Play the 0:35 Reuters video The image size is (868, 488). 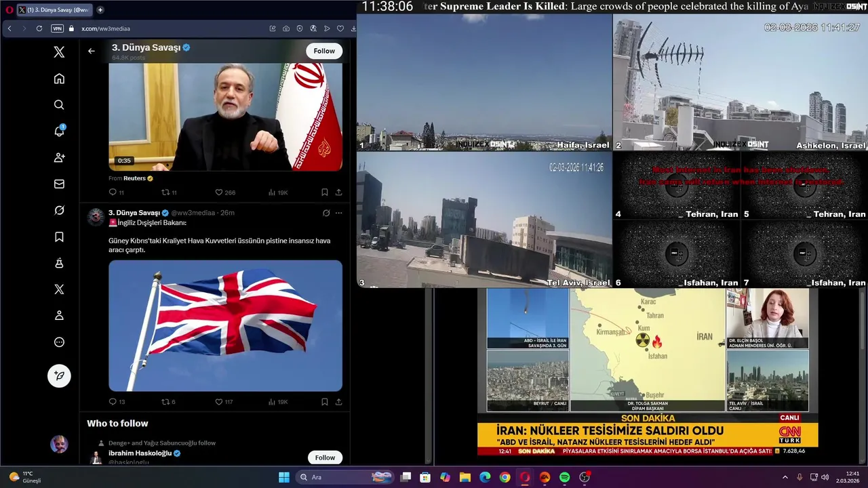(226, 117)
